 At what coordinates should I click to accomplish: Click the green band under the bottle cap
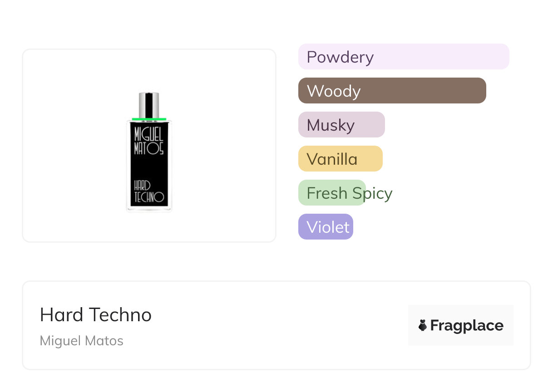coord(149,119)
